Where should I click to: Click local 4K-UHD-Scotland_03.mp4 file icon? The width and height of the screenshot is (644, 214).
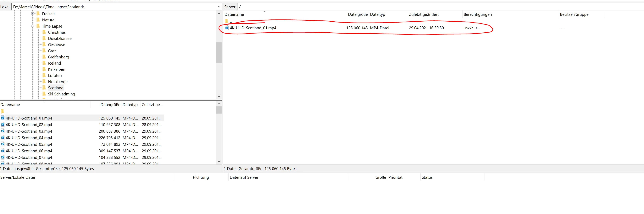pos(3,131)
